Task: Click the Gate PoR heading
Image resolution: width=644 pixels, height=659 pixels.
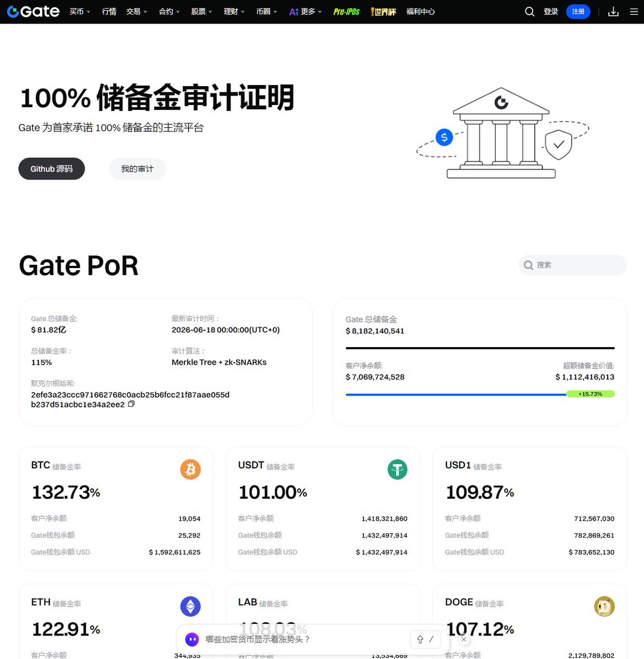Action: click(x=79, y=266)
